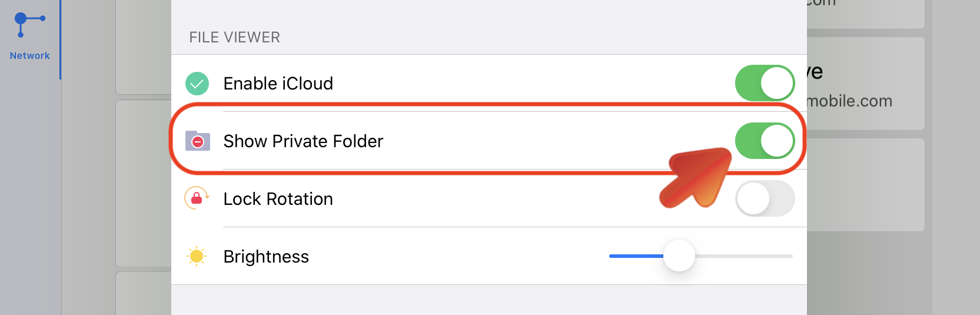Viewport: 980px width, 315px height.
Task: Click the green checkmark icon beside Enable iCloud
Action: point(197,84)
